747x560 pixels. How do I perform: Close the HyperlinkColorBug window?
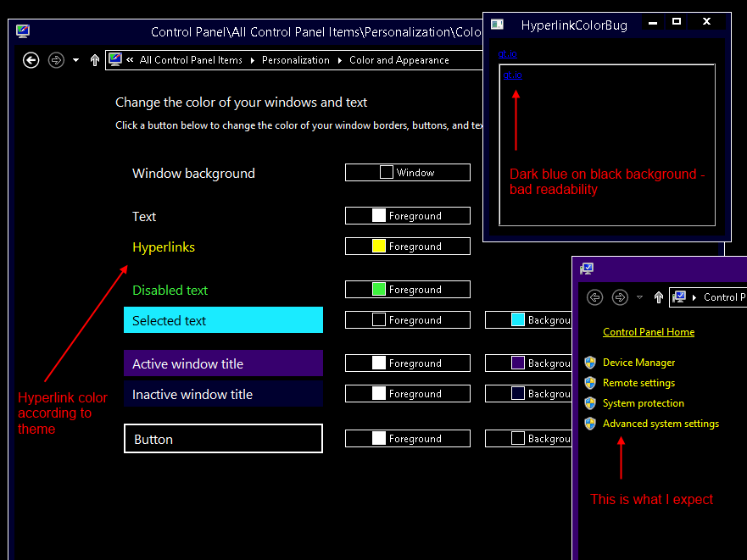coord(707,22)
